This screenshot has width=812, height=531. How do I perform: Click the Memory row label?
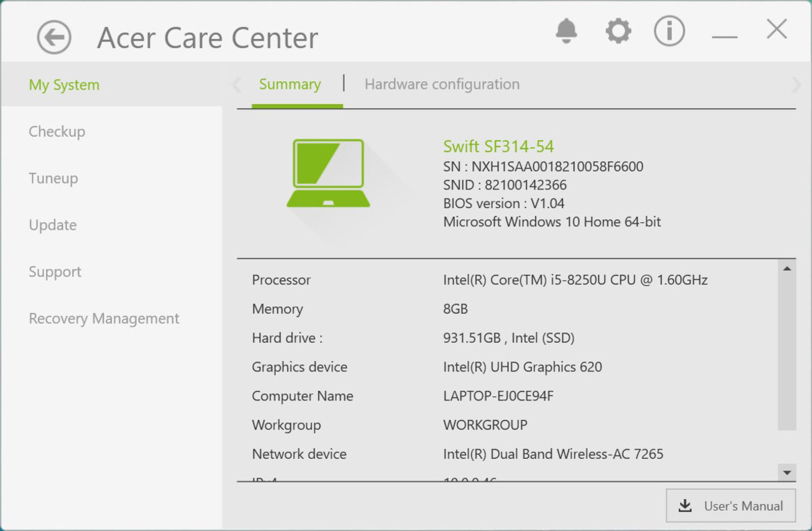(278, 309)
